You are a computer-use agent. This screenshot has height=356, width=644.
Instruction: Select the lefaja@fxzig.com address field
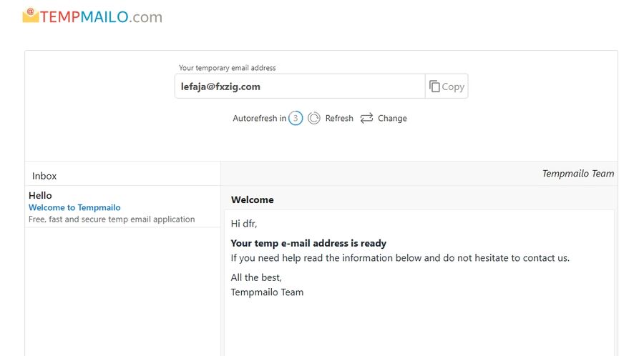(x=300, y=86)
